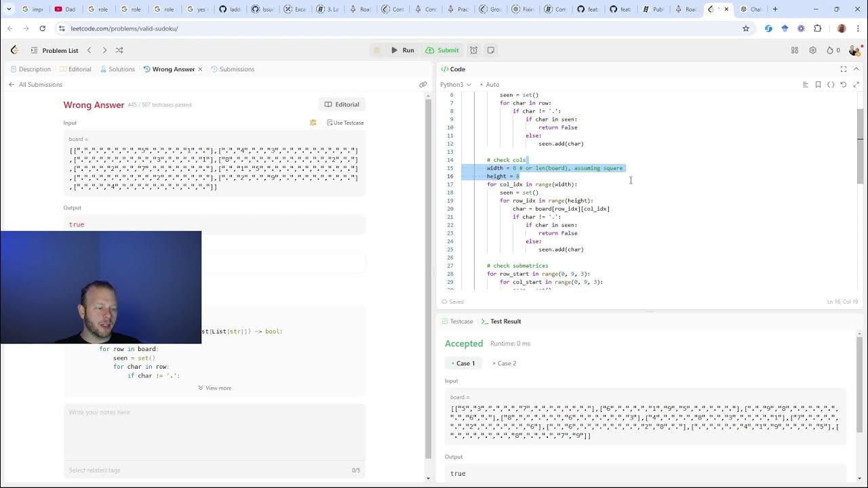The image size is (868, 488).
Task: Open the Problem List panel
Action: [x=54, y=50]
